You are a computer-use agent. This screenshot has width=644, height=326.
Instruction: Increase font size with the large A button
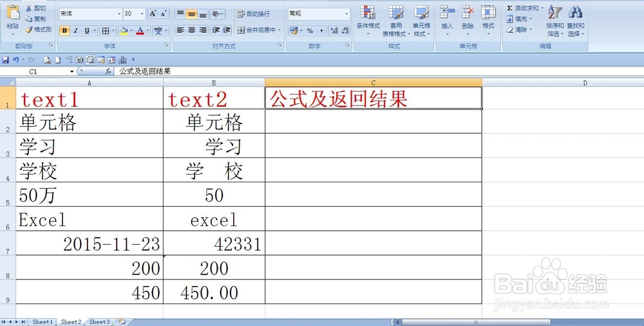pos(153,14)
